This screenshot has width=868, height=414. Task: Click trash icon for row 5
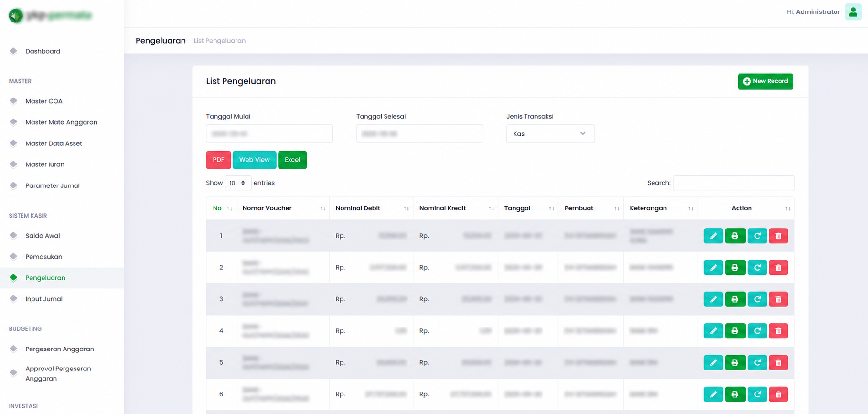pos(778,362)
